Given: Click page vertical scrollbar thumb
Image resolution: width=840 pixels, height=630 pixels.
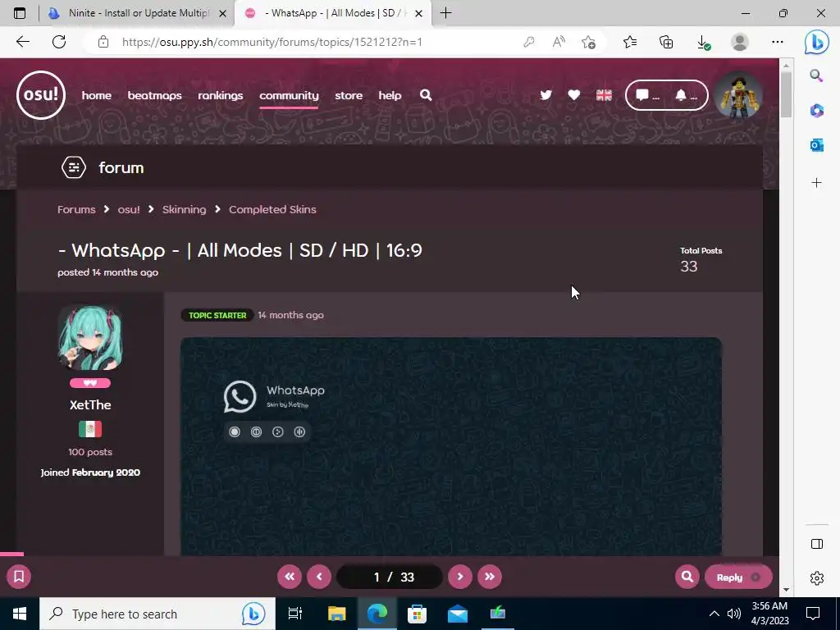Looking at the screenshot, I should click(786, 94).
